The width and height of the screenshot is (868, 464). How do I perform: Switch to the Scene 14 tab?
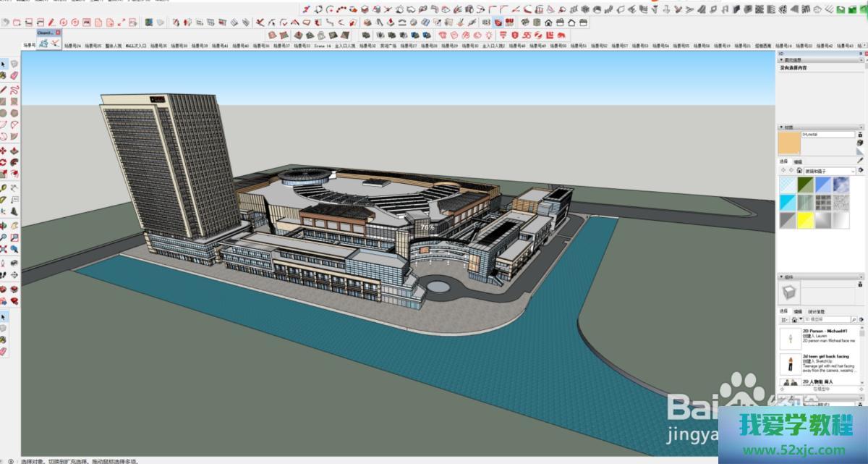click(322, 46)
